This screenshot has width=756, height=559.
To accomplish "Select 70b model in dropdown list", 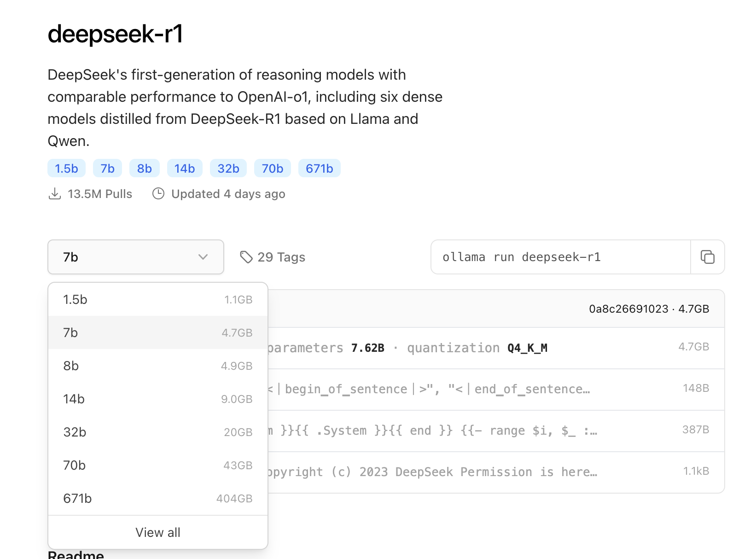I will pos(157,466).
